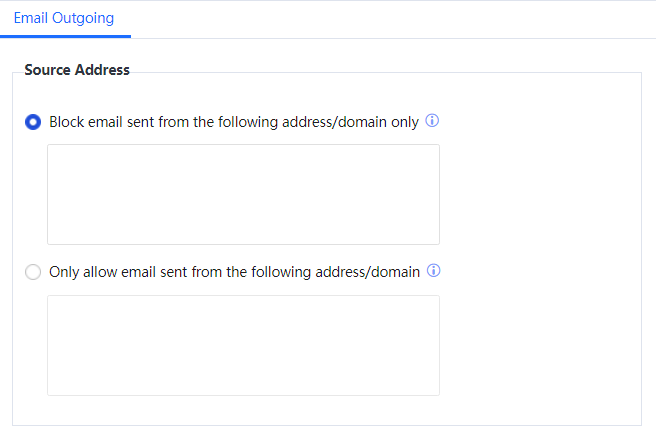
Task: Click the currently selected blue radio button
Action: [x=33, y=122]
